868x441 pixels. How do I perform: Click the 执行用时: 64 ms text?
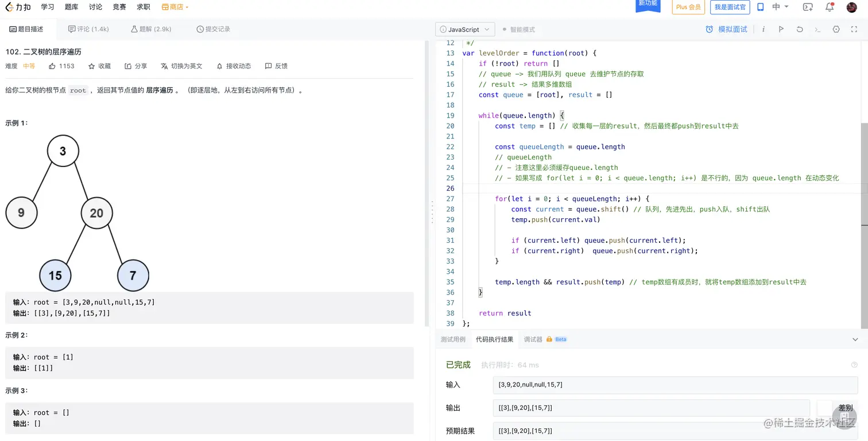[x=510, y=365]
